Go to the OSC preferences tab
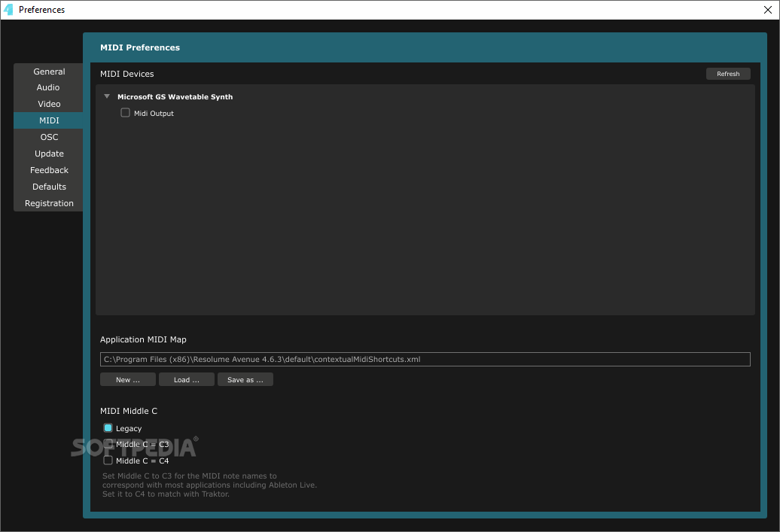Screen dimensions: 780x532 tap(49, 137)
